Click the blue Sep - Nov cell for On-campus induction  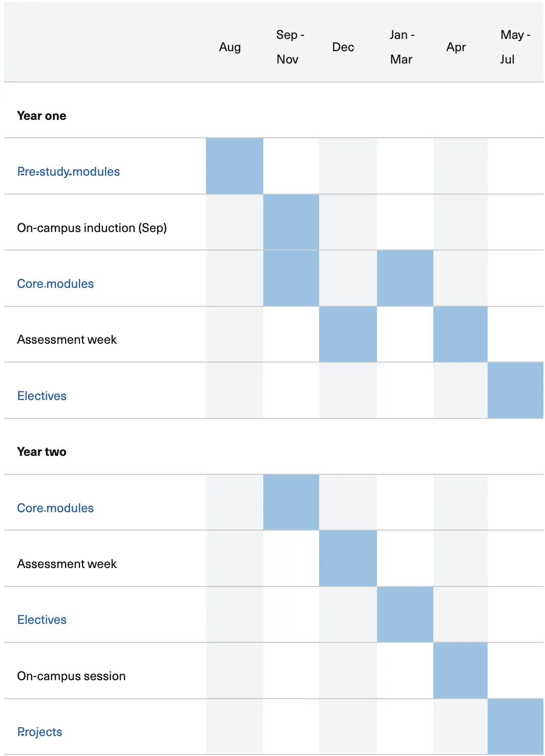point(291,222)
